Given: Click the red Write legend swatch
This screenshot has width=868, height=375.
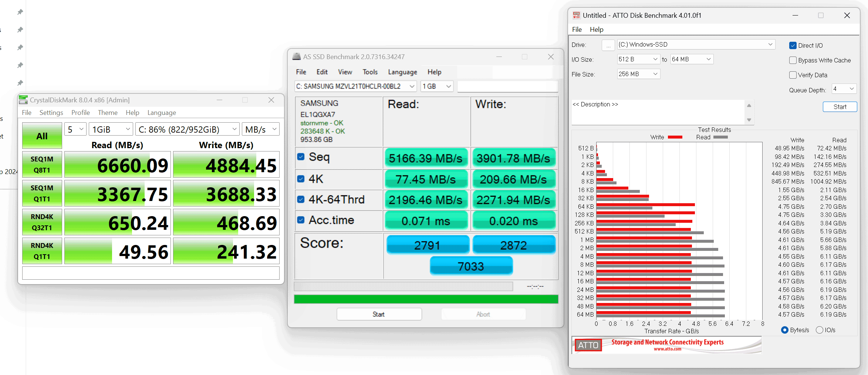Looking at the screenshot, I should (x=675, y=137).
